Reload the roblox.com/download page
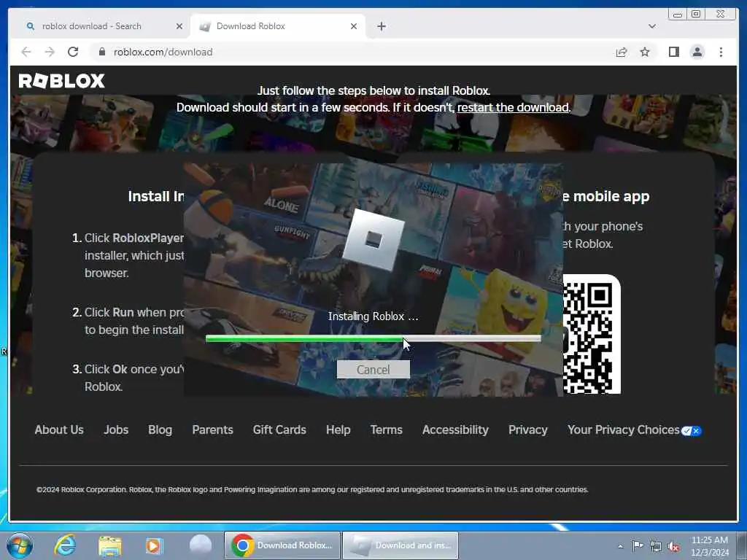The image size is (747, 560). click(73, 52)
